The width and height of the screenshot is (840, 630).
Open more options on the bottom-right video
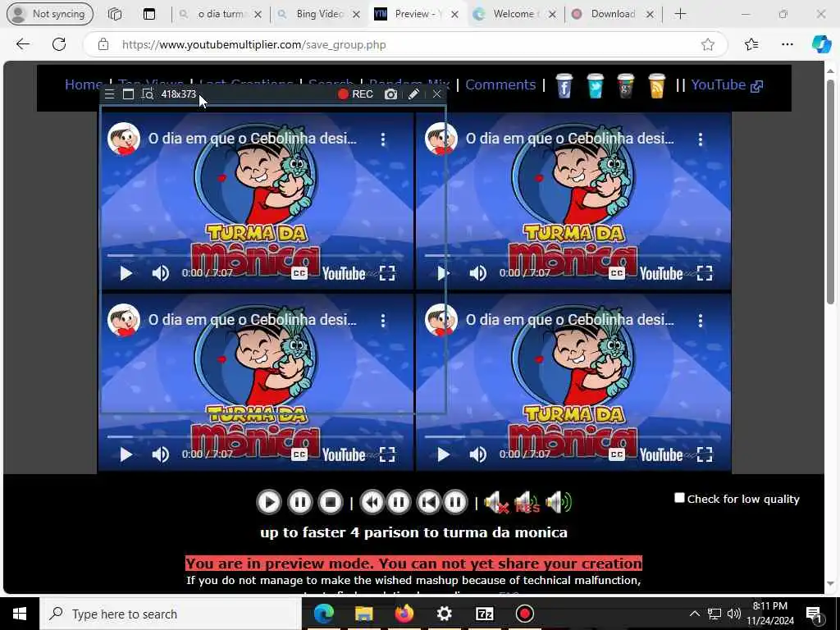point(701,321)
